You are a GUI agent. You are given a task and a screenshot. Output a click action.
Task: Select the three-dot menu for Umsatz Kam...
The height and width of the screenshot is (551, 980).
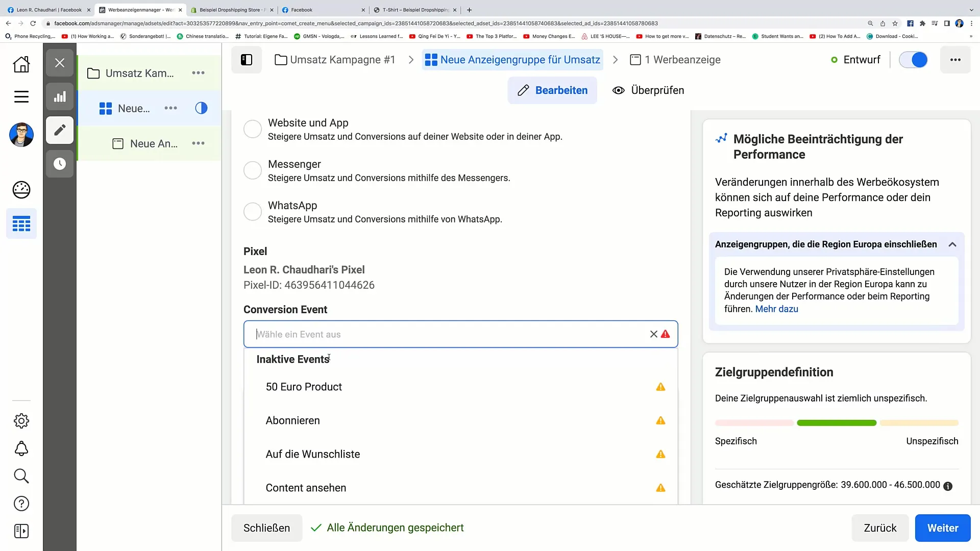pos(199,72)
